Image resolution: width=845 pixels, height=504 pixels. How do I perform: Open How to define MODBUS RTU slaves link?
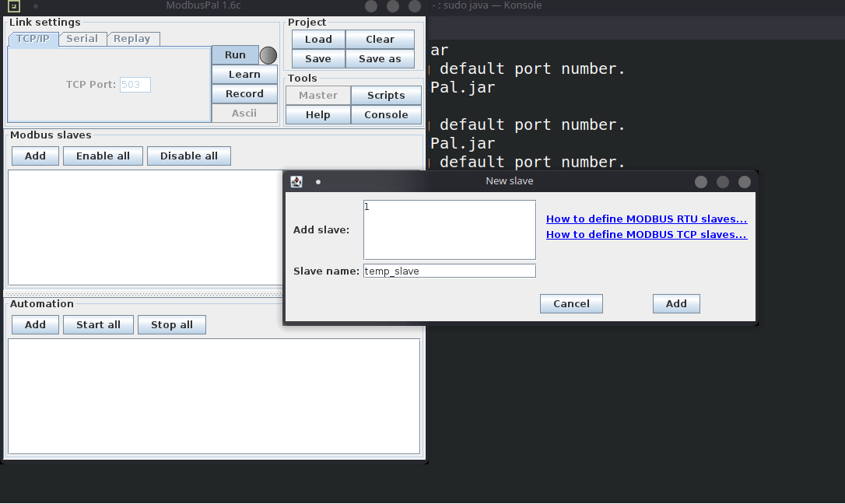pyautogui.click(x=647, y=219)
